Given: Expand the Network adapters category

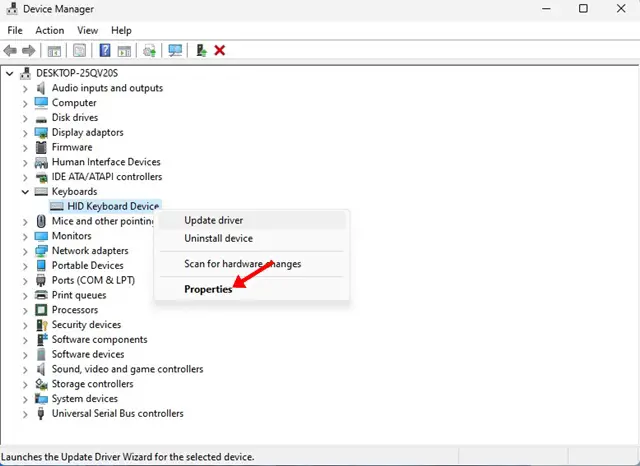Looking at the screenshot, I should point(25,251).
